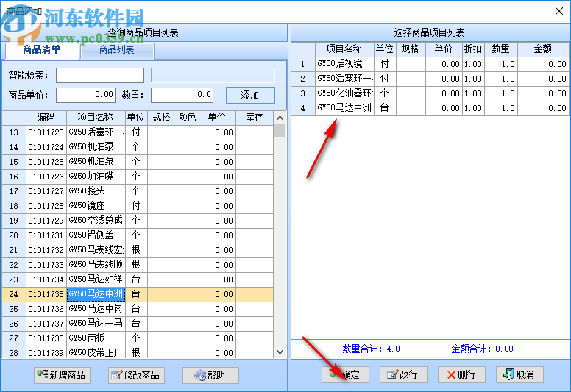Click the 数量合计: 4.0 total label

371,349
